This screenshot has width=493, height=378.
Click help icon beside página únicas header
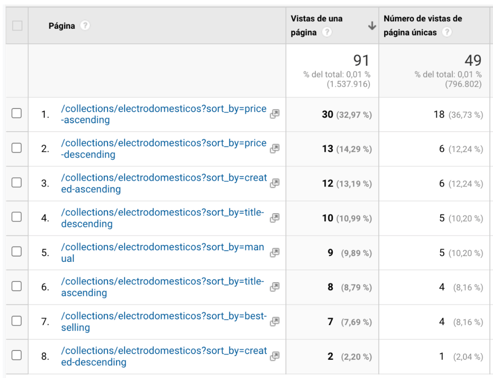(447, 32)
